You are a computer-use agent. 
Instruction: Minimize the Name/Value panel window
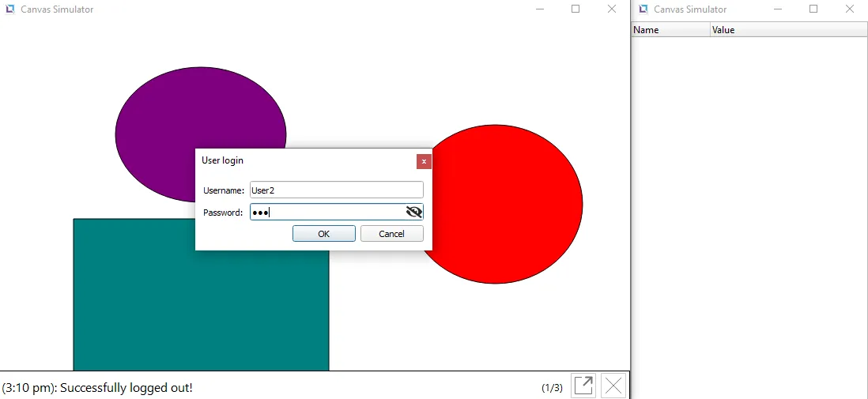click(778, 9)
